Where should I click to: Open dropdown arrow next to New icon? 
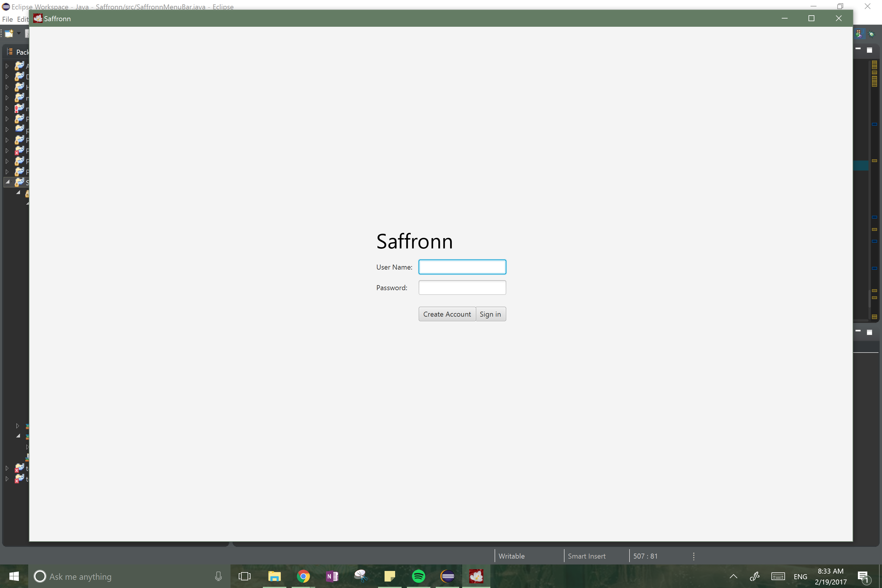pyautogui.click(x=19, y=34)
